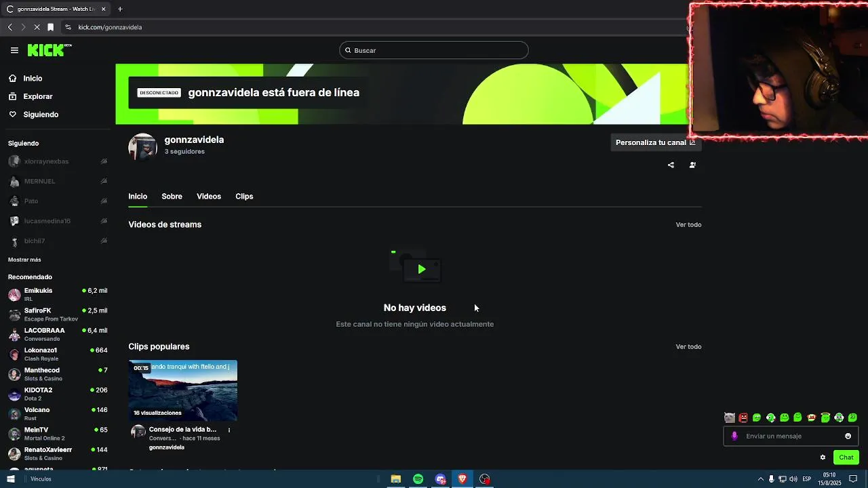
Task: Open the Consejo de la vida clip thumbnail
Action: [x=183, y=390]
